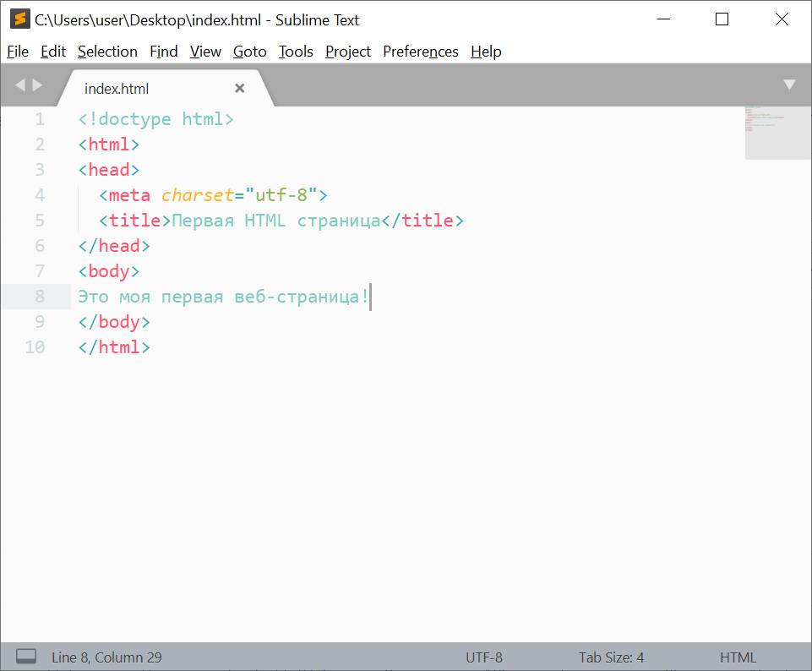Select the index.html tab

pos(117,89)
